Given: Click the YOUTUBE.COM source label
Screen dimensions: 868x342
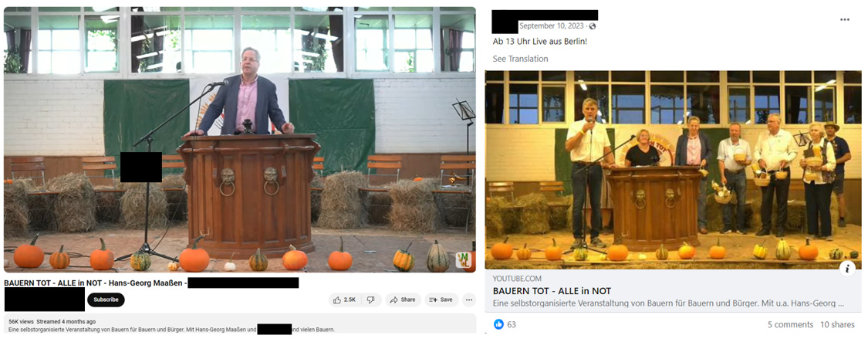Looking at the screenshot, I should [517, 279].
